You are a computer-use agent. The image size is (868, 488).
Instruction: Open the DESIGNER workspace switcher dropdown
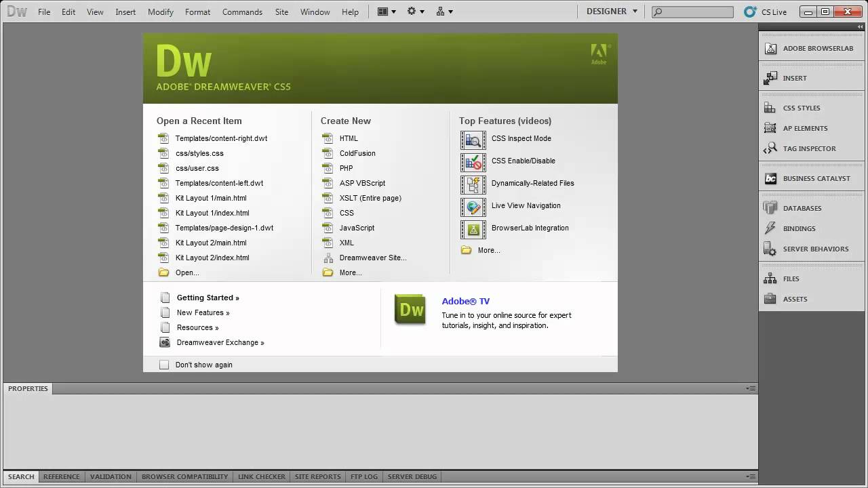pyautogui.click(x=612, y=12)
